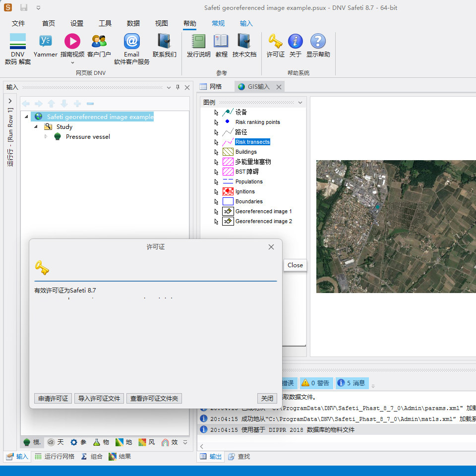Toggle selectable arrow for 路径 layer
Image resolution: width=476 pixels, height=476 pixels.
(216, 132)
